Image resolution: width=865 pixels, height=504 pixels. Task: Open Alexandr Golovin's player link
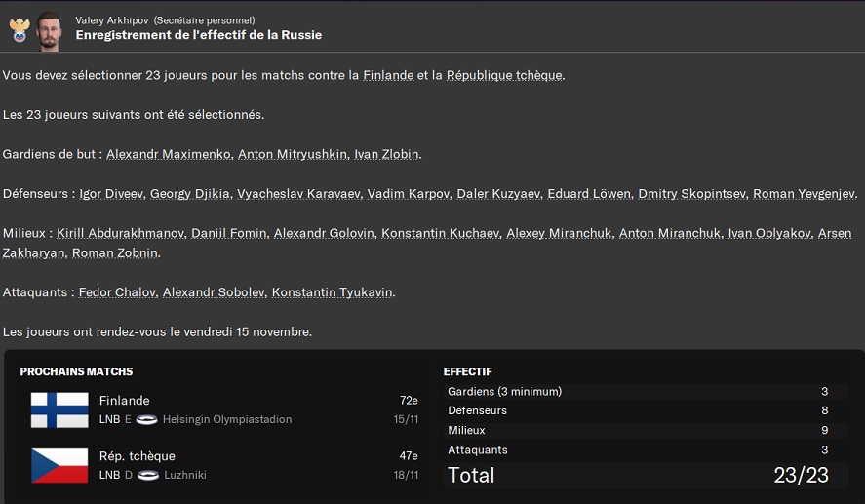point(323,234)
